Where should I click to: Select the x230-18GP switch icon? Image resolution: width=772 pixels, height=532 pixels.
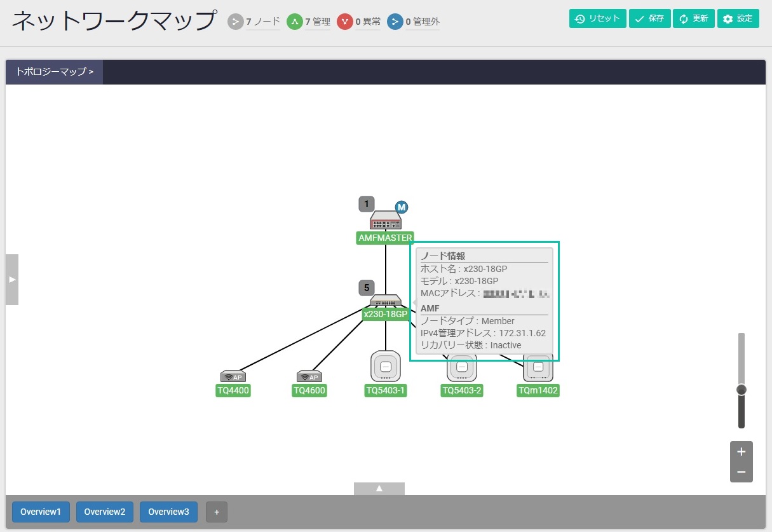click(x=385, y=301)
